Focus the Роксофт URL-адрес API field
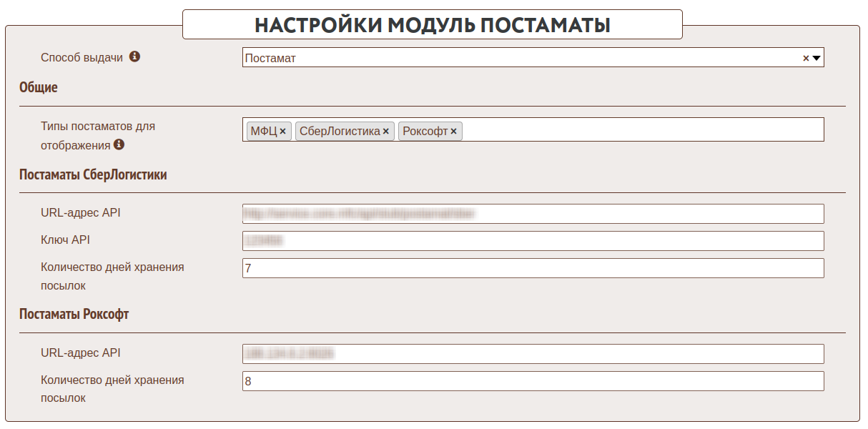Viewport: 868px width, 429px height. [x=533, y=354]
